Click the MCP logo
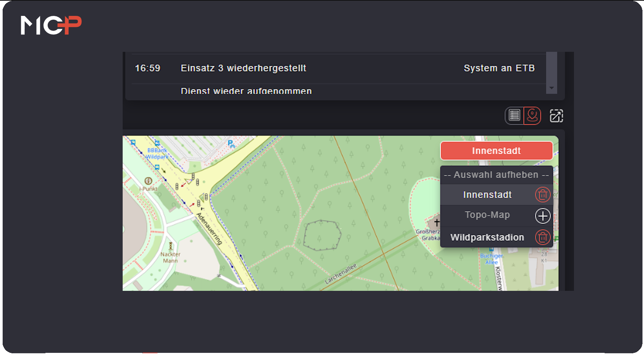This screenshot has width=644, height=354. pyautogui.click(x=51, y=25)
